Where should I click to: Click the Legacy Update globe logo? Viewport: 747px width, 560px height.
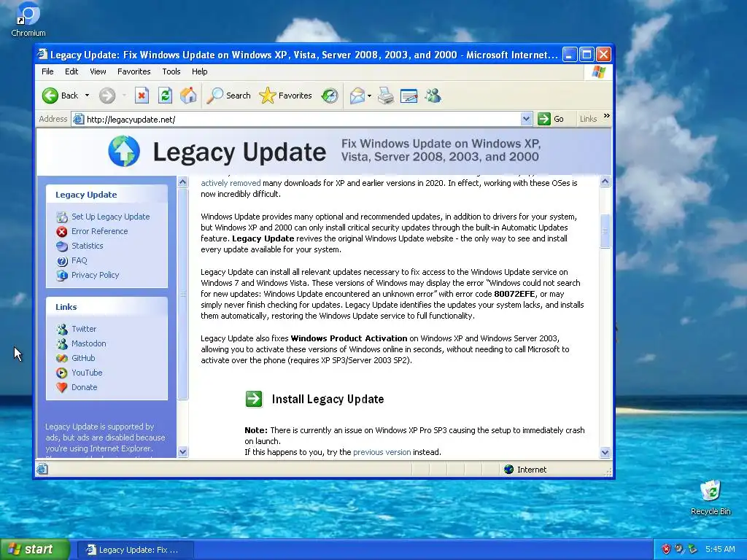[124, 152]
